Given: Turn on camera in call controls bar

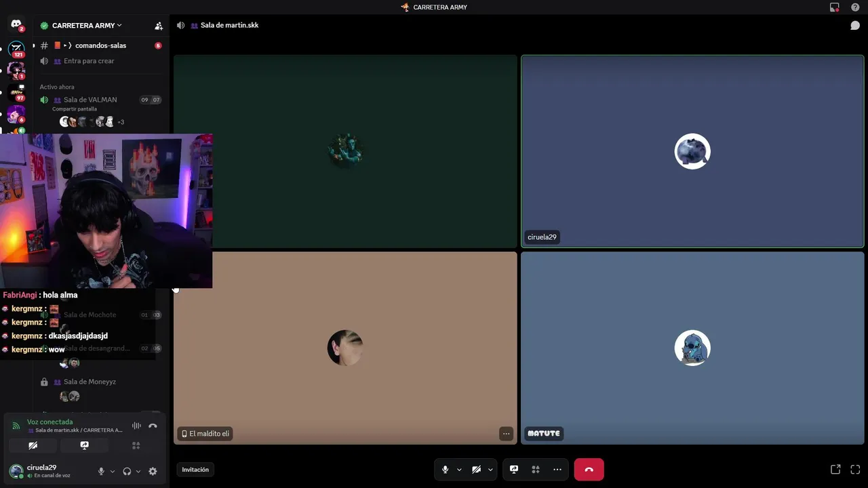Looking at the screenshot, I should tap(477, 470).
